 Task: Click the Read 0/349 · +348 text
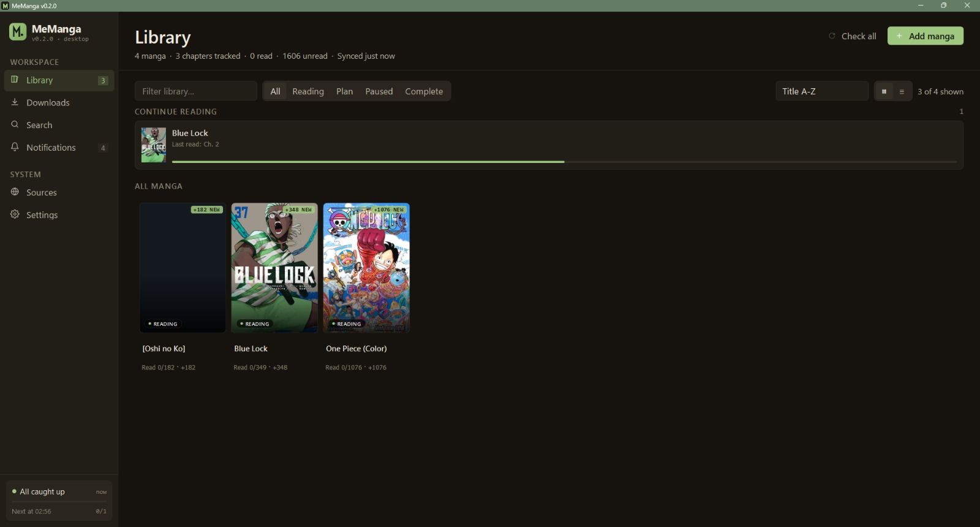pos(260,368)
